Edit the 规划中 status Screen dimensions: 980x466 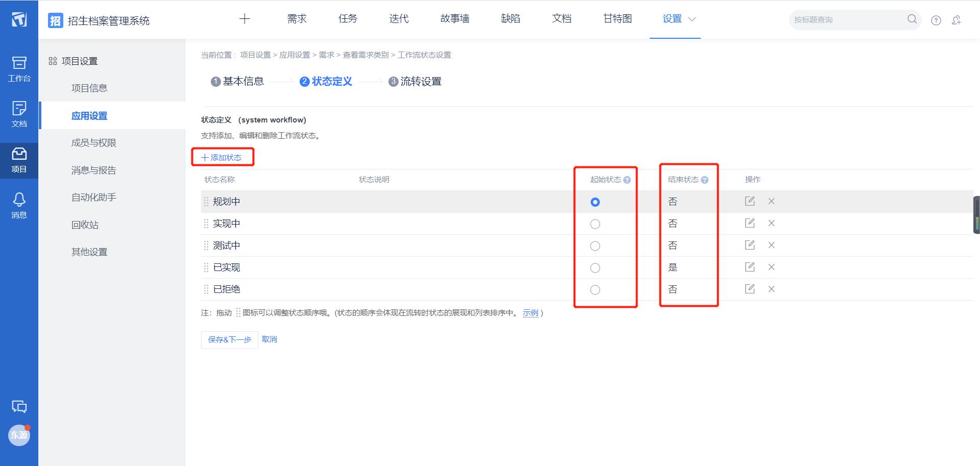[x=750, y=201]
